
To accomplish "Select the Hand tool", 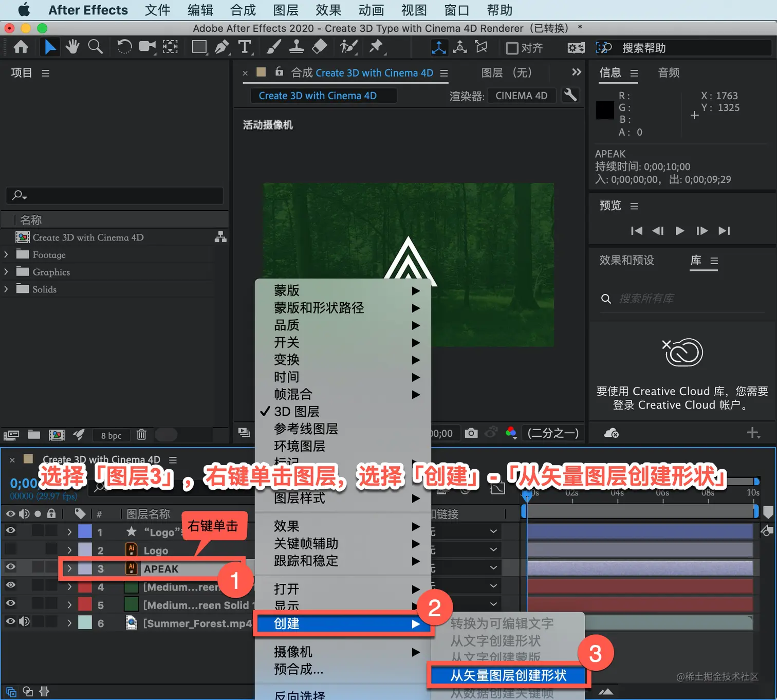I will [x=72, y=47].
